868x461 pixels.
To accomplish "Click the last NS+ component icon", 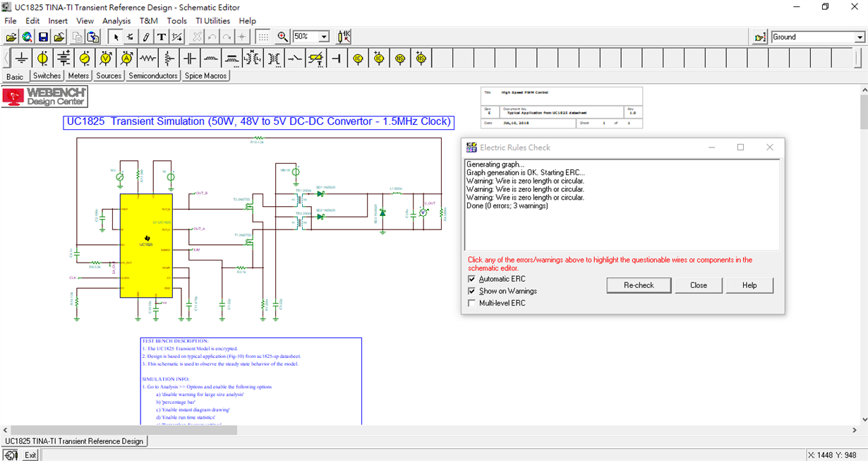I will click(421, 58).
